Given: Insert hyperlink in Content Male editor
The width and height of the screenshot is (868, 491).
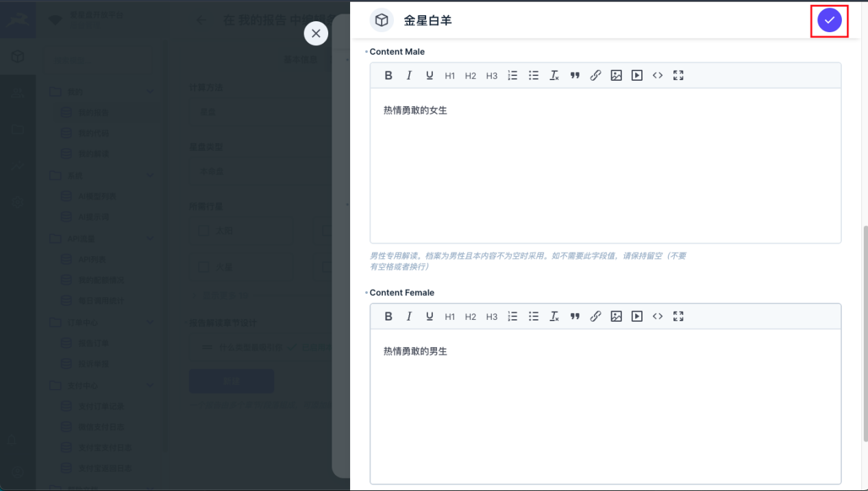Looking at the screenshot, I should (x=595, y=75).
